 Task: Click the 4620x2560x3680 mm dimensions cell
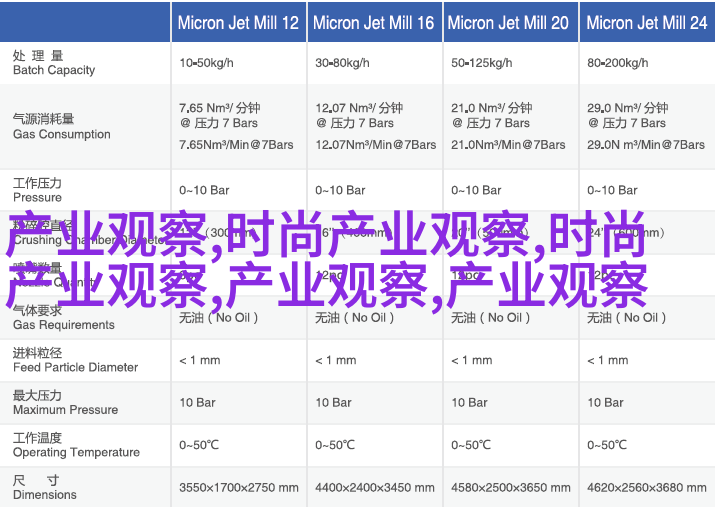[x=646, y=487]
